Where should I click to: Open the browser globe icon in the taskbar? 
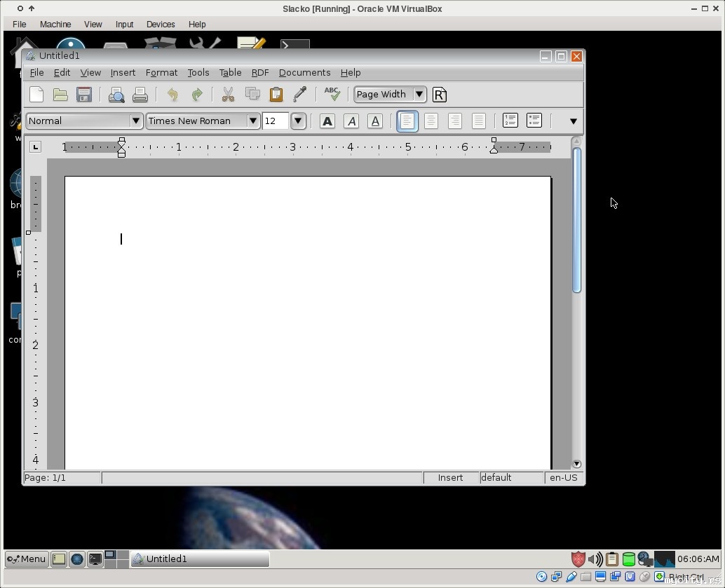[76, 559]
